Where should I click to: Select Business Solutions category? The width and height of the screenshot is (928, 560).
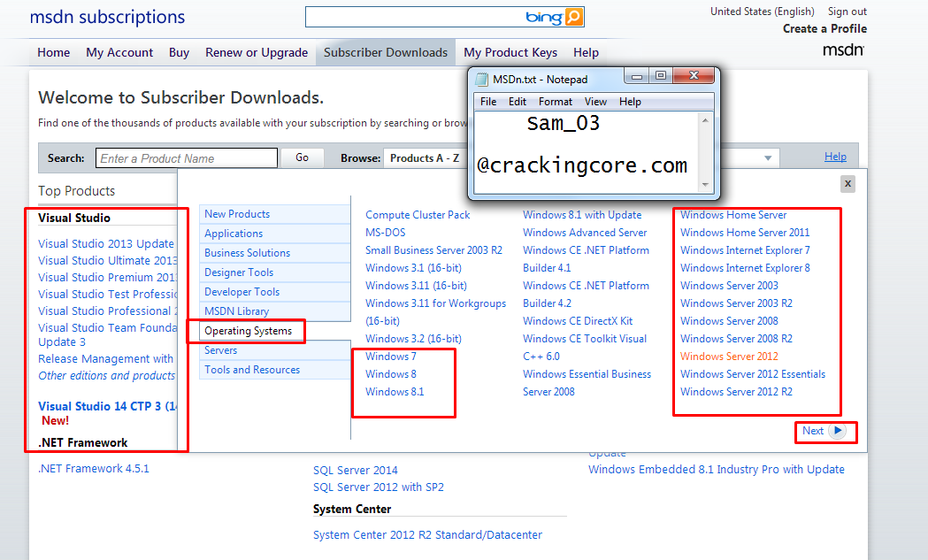275,253
